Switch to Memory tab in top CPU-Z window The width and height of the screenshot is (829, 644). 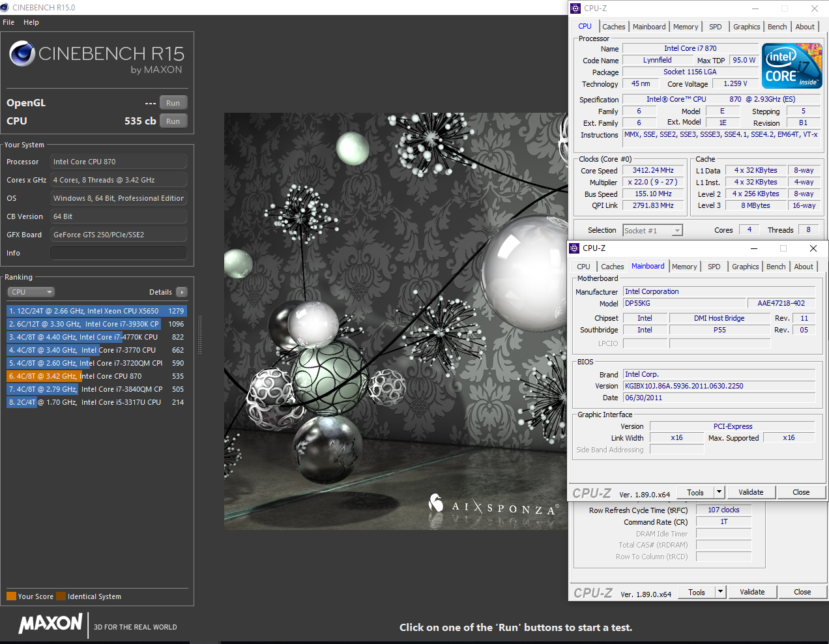[x=686, y=27]
